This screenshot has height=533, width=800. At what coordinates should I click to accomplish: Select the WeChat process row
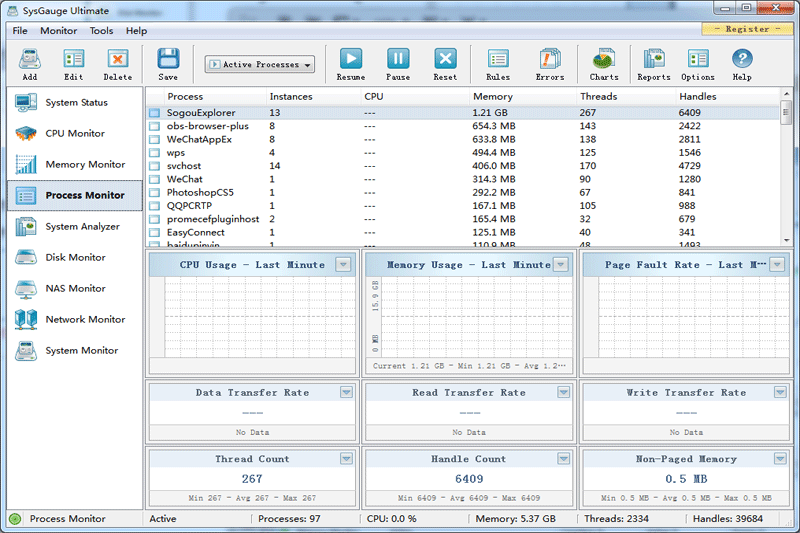point(463,179)
